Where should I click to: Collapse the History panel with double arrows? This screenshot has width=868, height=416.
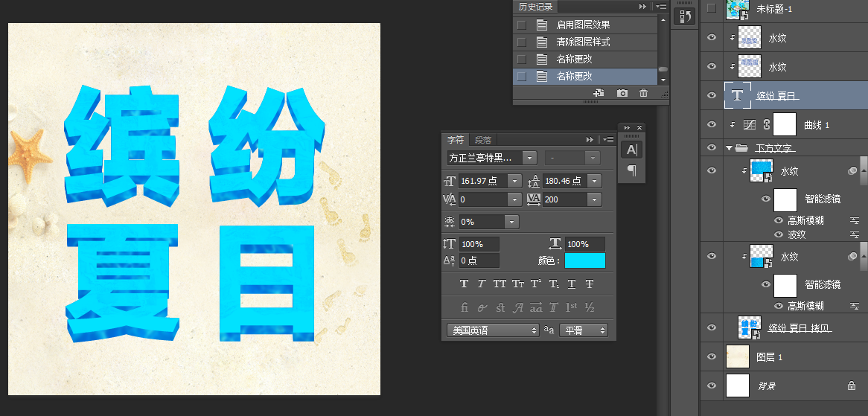tap(642, 6)
